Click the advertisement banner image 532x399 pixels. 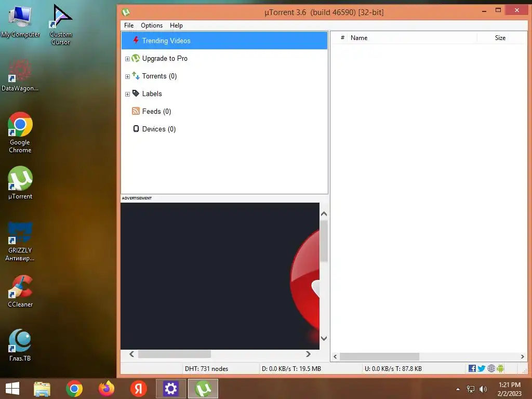[x=220, y=276]
